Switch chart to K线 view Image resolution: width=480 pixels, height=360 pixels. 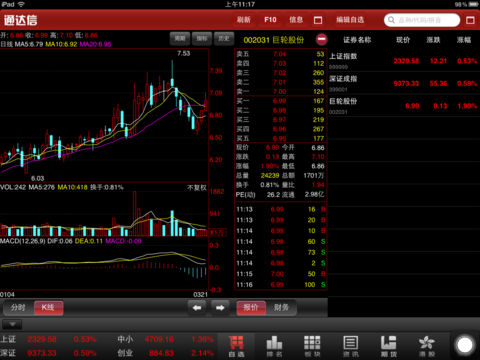pos(48,307)
